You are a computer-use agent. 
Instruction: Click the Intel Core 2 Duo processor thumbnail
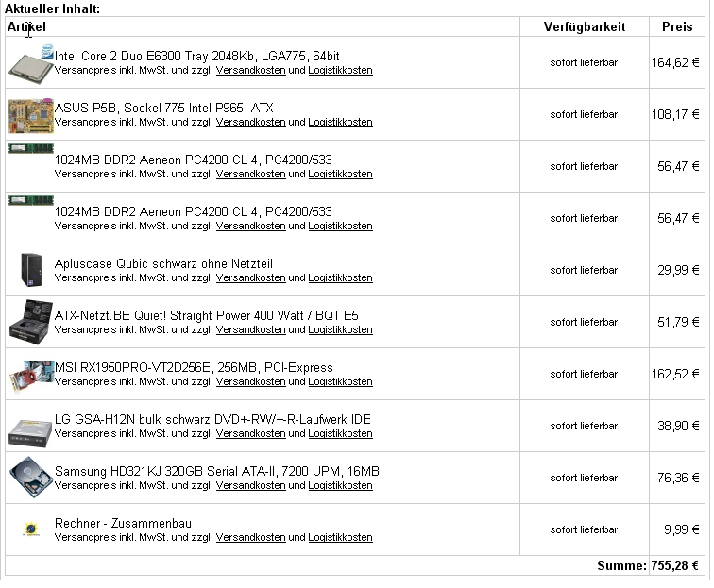pos(31,64)
